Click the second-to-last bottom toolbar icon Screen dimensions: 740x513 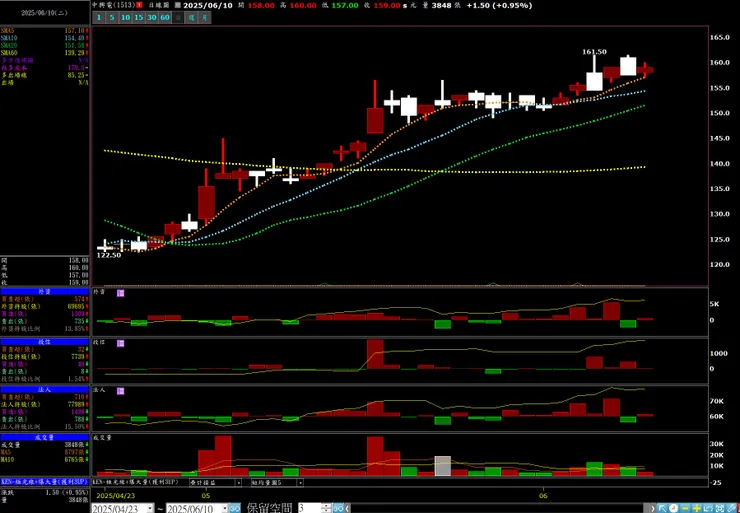[x=720, y=508]
